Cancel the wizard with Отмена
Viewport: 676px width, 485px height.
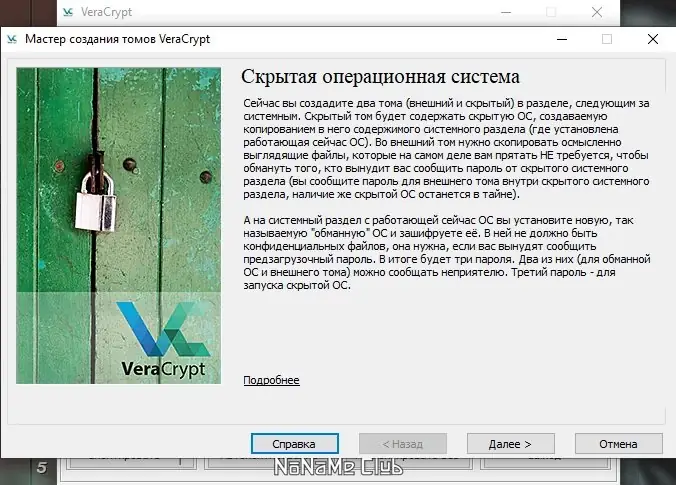pyautogui.click(x=618, y=444)
